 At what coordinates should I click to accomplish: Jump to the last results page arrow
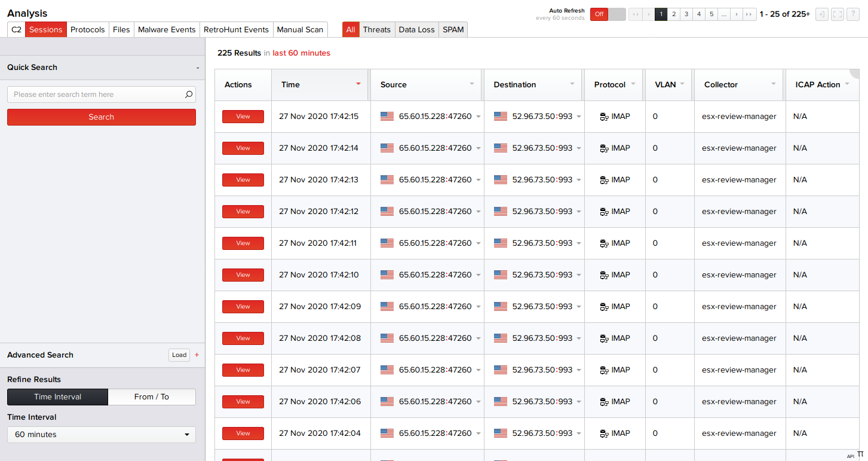coord(750,14)
